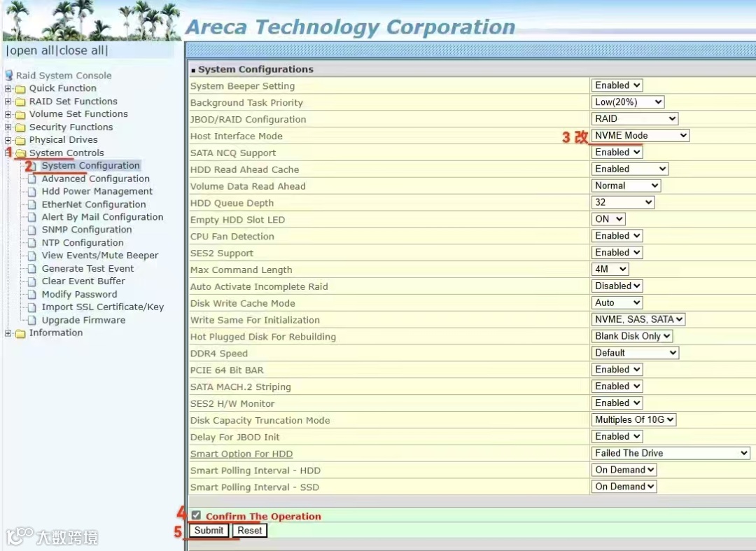Image resolution: width=756 pixels, height=551 pixels.
Task: Open the HDD Read Ahead Cache dropdown
Action: (630, 169)
